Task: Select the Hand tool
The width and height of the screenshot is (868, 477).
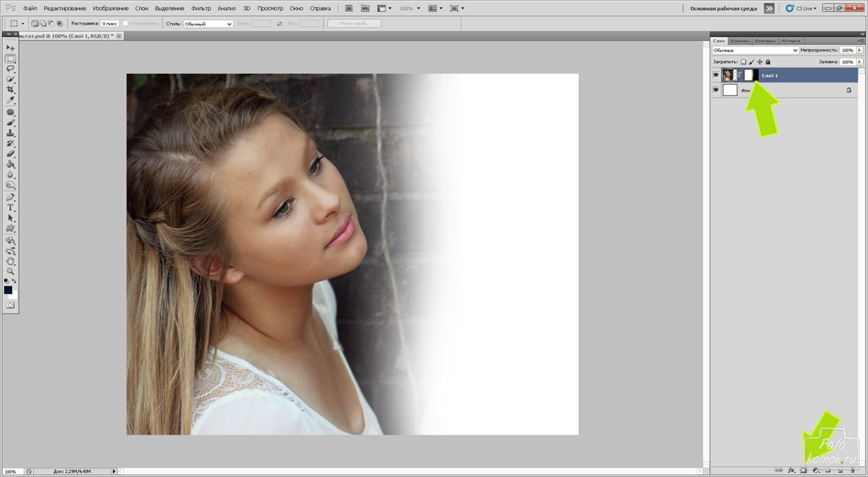Action: (11, 261)
